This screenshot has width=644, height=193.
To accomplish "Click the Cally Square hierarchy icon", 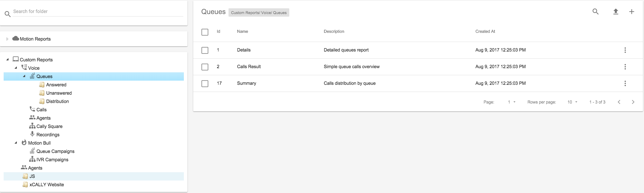I will pyautogui.click(x=32, y=126).
